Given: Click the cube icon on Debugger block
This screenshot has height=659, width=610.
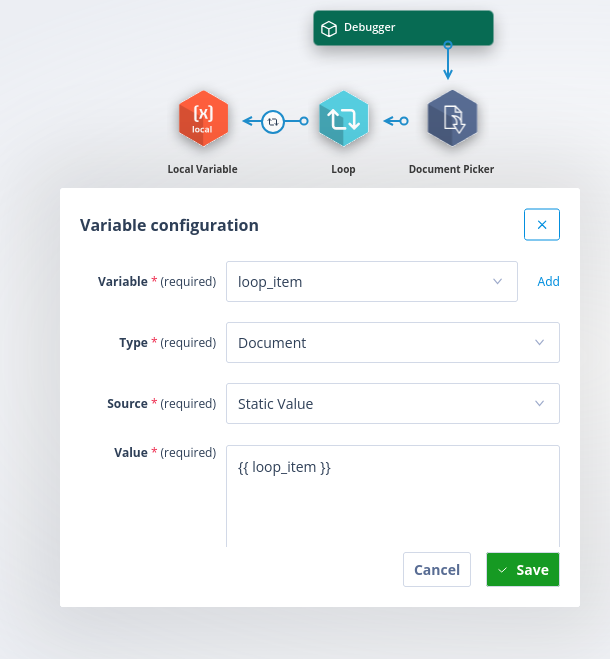Looking at the screenshot, I should (x=329, y=29).
